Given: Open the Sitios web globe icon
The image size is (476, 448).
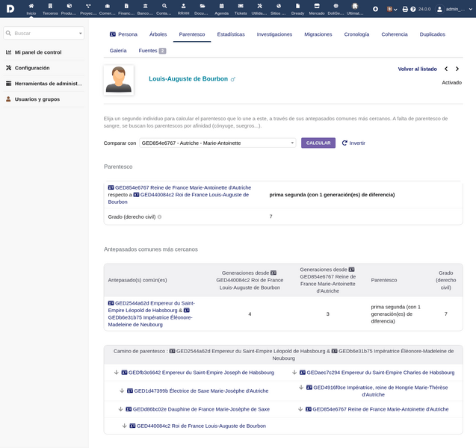Looking at the screenshot, I should click(279, 6).
